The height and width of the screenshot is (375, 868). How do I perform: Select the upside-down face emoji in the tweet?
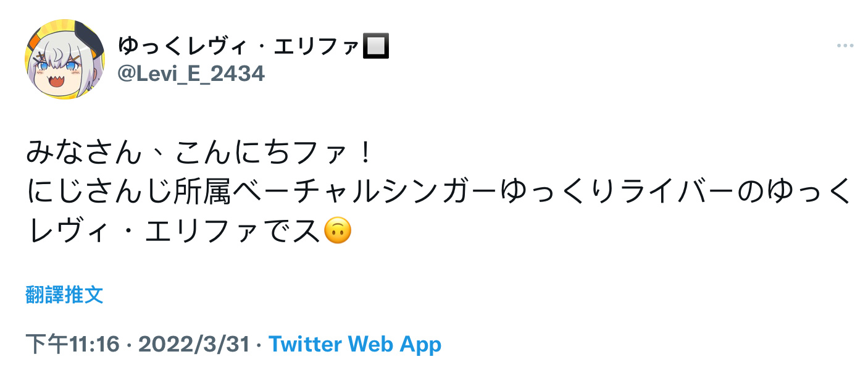pos(337,230)
